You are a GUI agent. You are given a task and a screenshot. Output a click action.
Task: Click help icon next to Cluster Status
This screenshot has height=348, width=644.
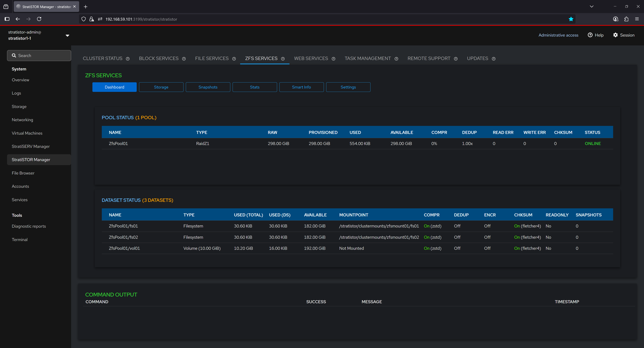click(128, 59)
